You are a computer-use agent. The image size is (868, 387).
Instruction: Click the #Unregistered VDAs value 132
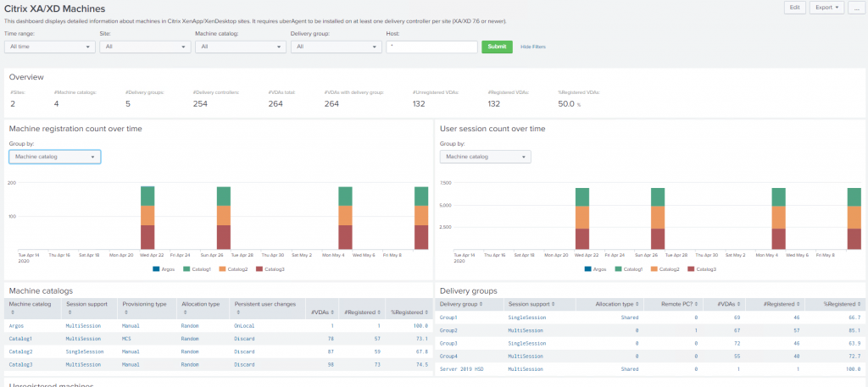pyautogui.click(x=419, y=103)
